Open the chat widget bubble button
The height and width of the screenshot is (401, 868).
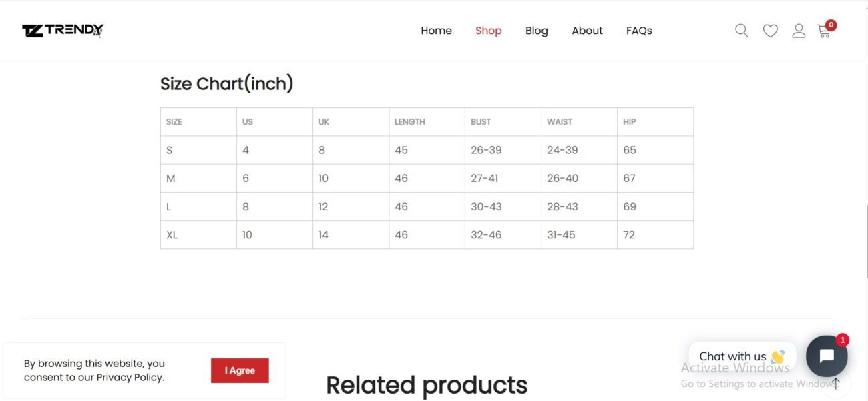(x=826, y=356)
